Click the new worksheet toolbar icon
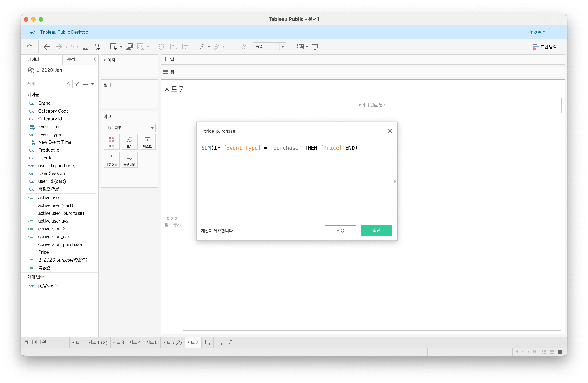588x383 pixels. tap(113, 47)
